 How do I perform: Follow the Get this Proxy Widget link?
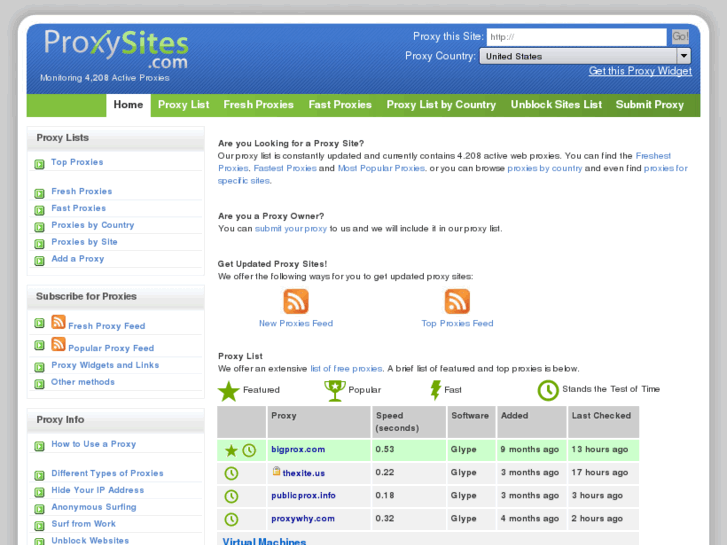pyautogui.click(x=640, y=71)
